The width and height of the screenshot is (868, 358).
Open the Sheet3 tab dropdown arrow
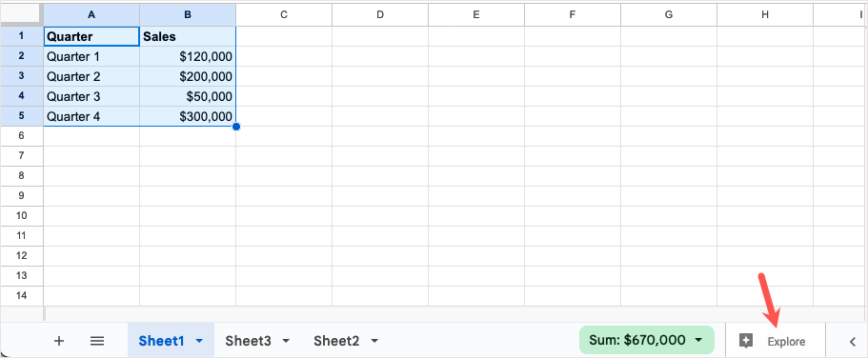tap(286, 341)
